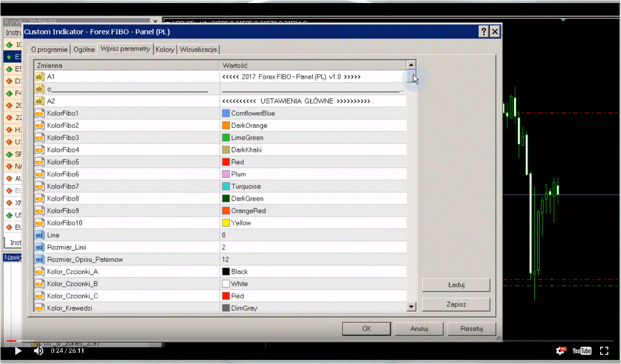Click the YouTube logo in the player
Screen dimensions: 621x364
[582, 351]
